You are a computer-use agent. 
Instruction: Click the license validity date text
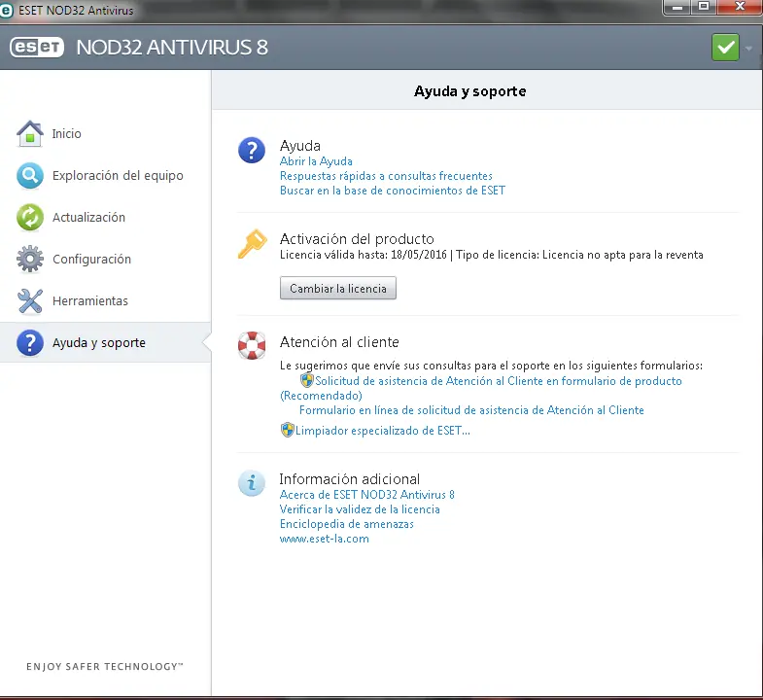(x=363, y=255)
